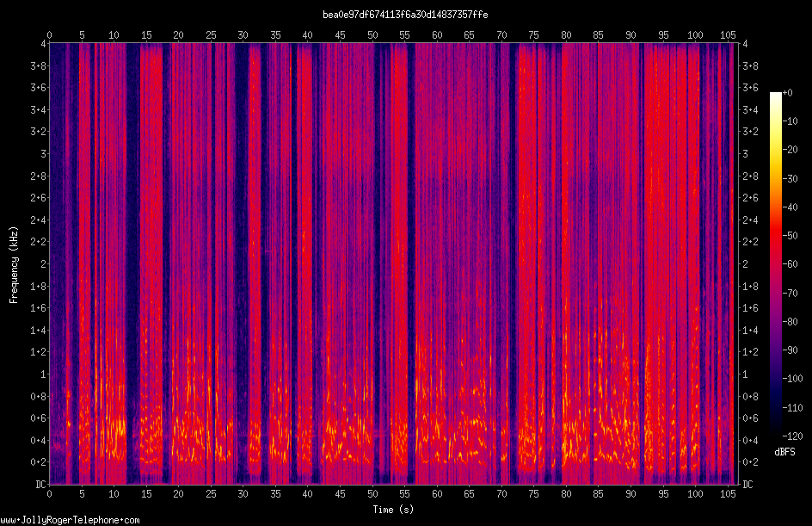Click the "3·4" label on the right frequency axis
This screenshot has height=526, width=812.
pos(750,110)
